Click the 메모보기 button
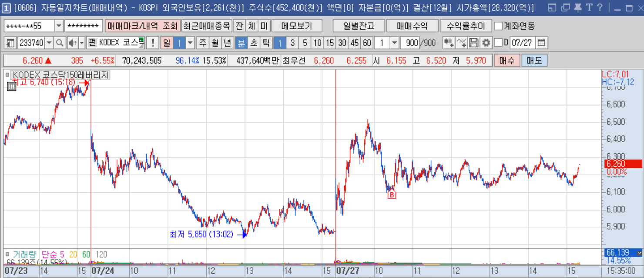This screenshot has width=644, height=278. (297, 26)
